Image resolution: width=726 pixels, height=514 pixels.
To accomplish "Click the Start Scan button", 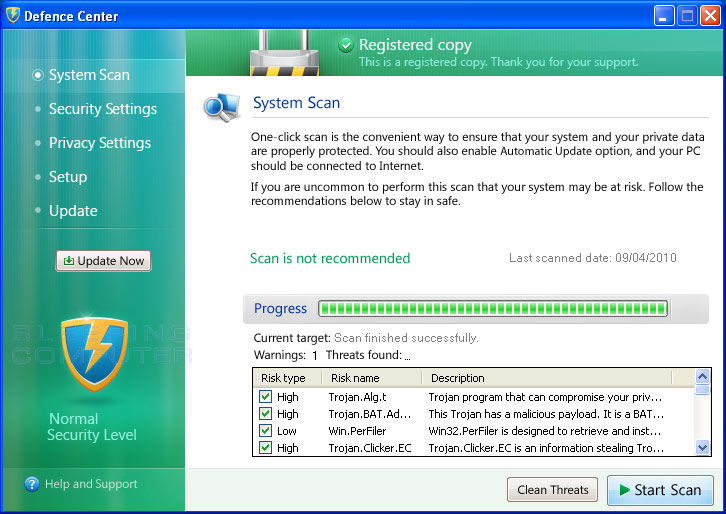I will tap(660, 490).
